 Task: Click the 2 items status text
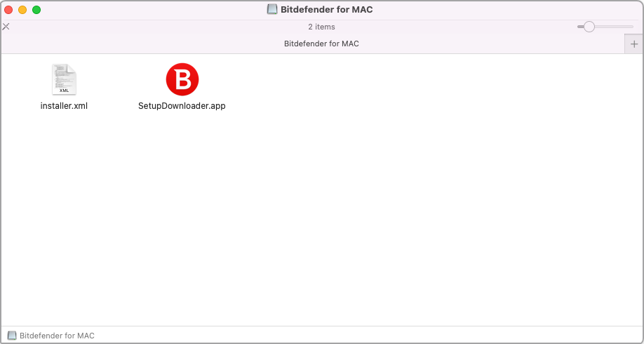click(321, 27)
